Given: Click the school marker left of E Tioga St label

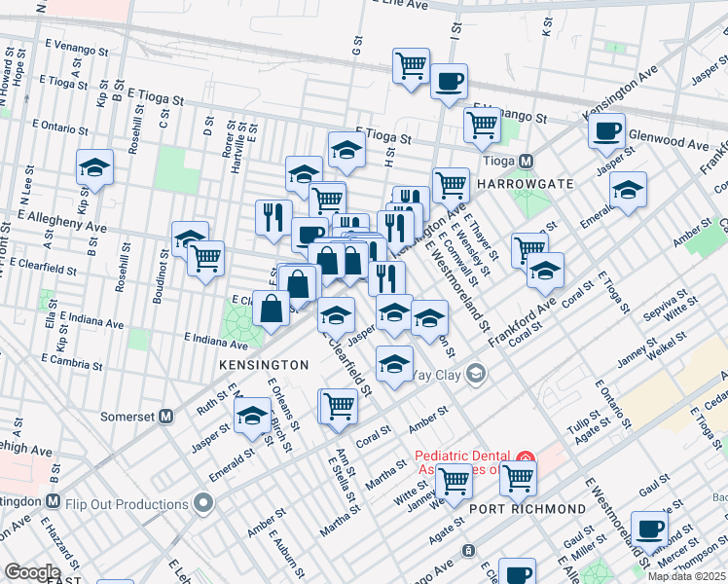Looking at the screenshot, I should (346, 150).
